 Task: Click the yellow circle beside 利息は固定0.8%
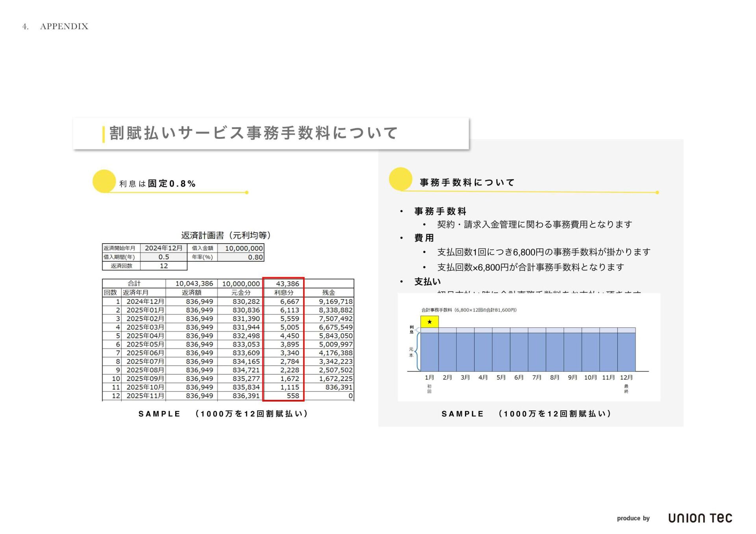[x=104, y=181]
